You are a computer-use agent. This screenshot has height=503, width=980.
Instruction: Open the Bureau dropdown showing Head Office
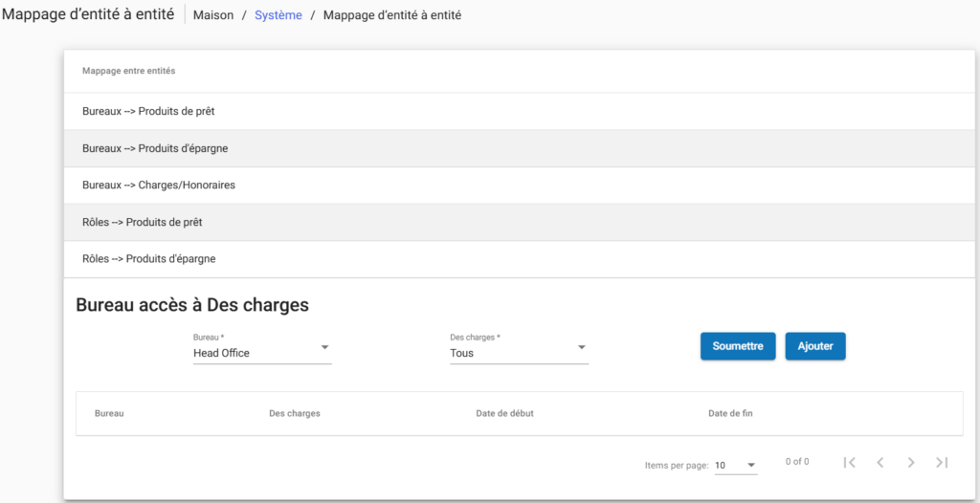261,352
